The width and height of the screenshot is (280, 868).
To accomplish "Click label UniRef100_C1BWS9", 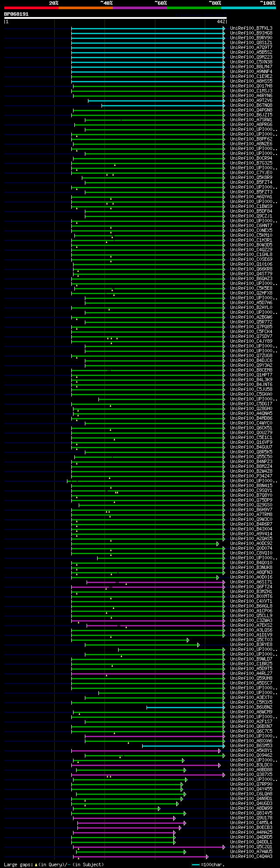I will [251, 207].
